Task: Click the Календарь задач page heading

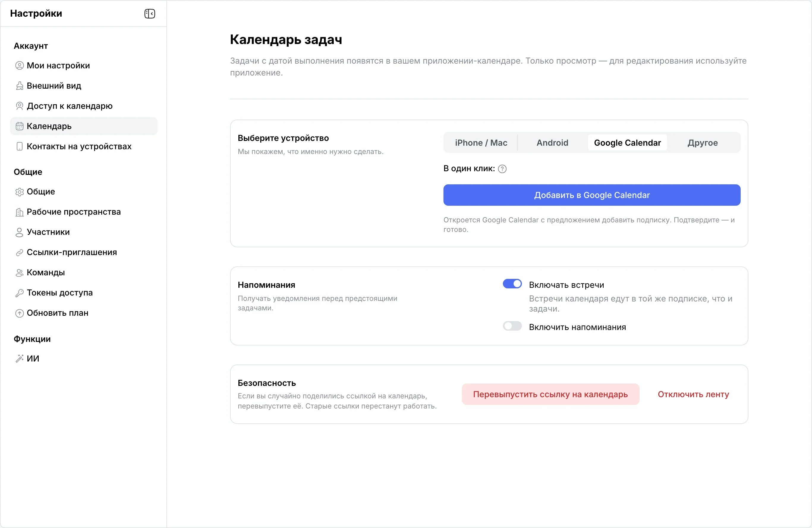Action: [286, 40]
